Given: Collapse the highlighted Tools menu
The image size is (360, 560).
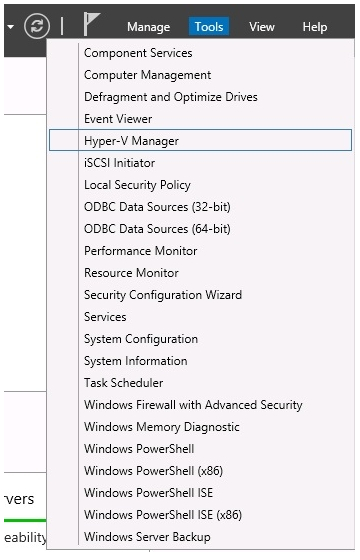Looking at the screenshot, I should [209, 27].
